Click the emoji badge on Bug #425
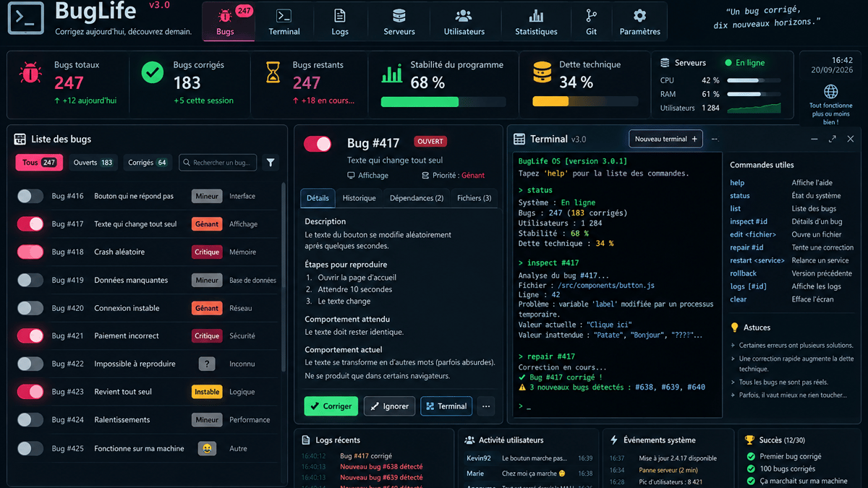868x488 pixels. (207, 448)
